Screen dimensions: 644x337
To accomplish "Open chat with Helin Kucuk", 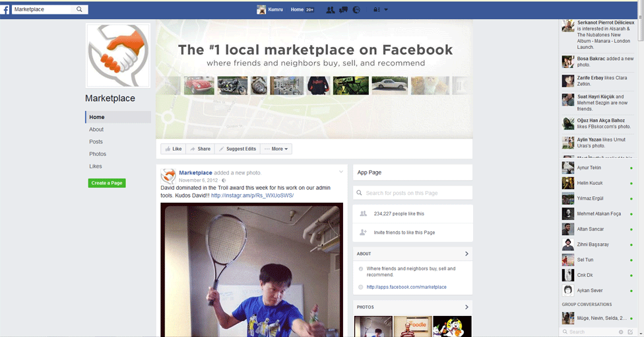I will click(x=598, y=183).
